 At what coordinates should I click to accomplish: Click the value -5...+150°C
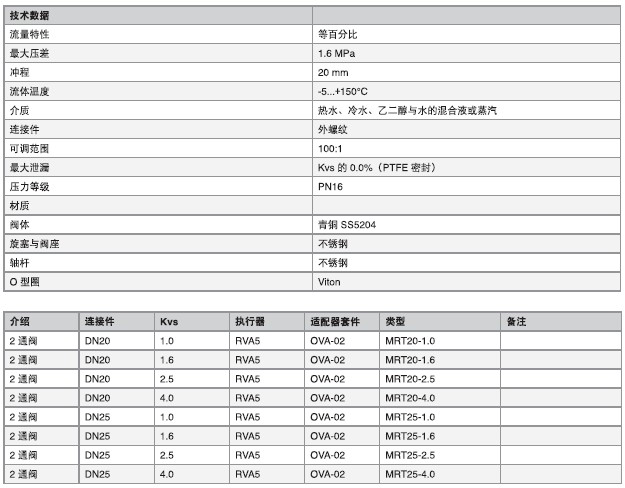click(x=342, y=91)
